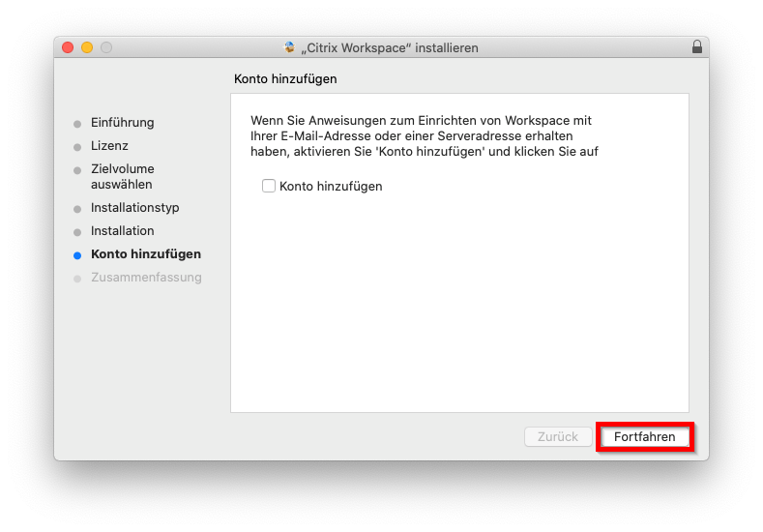This screenshot has height=532, width=763.
Task: Minimize the installer with the yellow button
Action: 87,47
